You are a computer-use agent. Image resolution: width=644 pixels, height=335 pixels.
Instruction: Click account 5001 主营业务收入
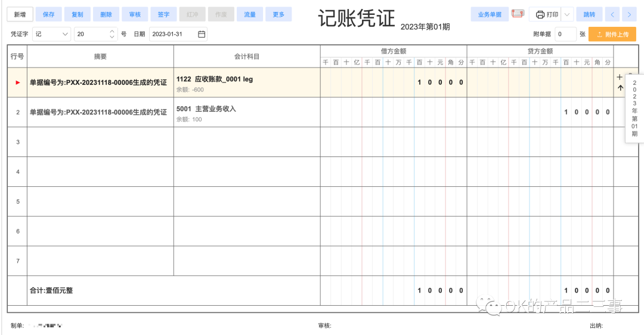pyautogui.click(x=206, y=109)
